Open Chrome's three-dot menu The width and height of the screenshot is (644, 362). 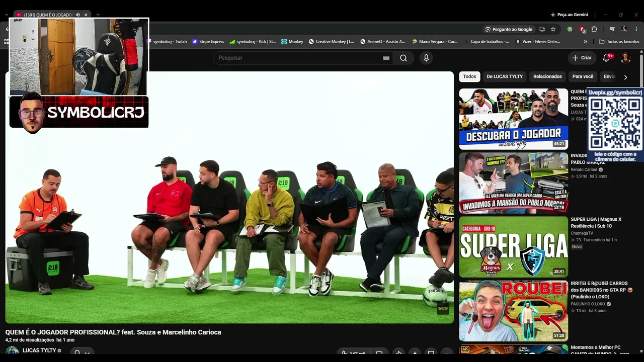point(636,29)
